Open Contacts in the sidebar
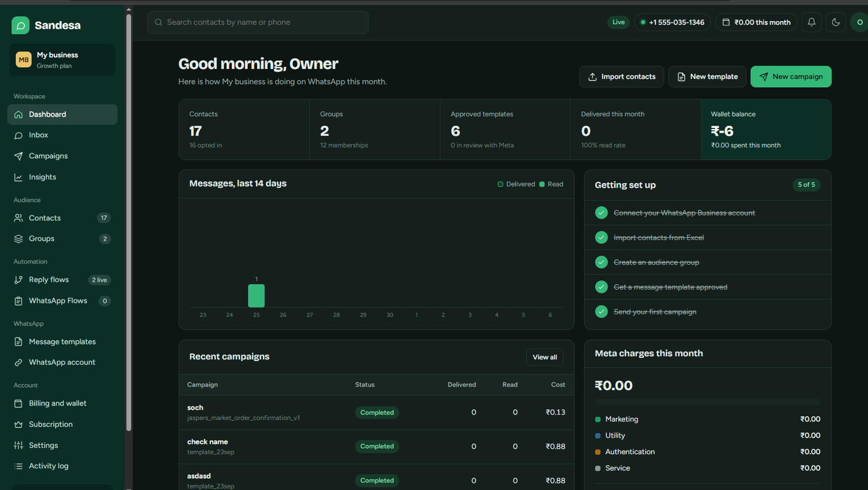This screenshot has height=490, width=868. [62, 218]
